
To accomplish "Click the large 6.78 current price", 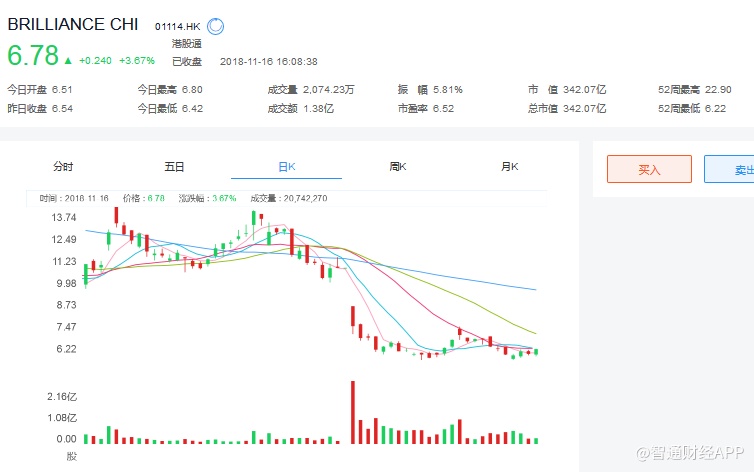I will tap(32, 56).
